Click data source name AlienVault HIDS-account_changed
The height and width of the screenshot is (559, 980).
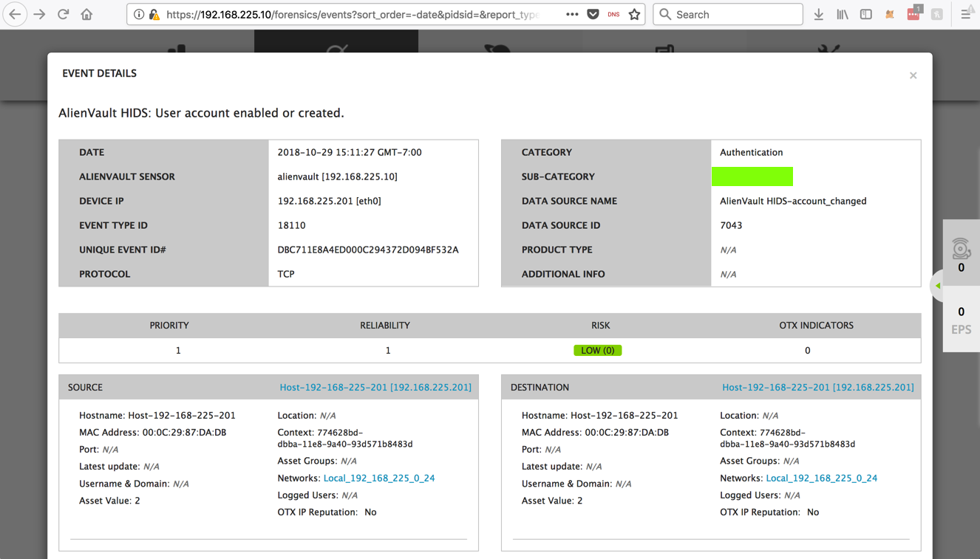(x=793, y=201)
